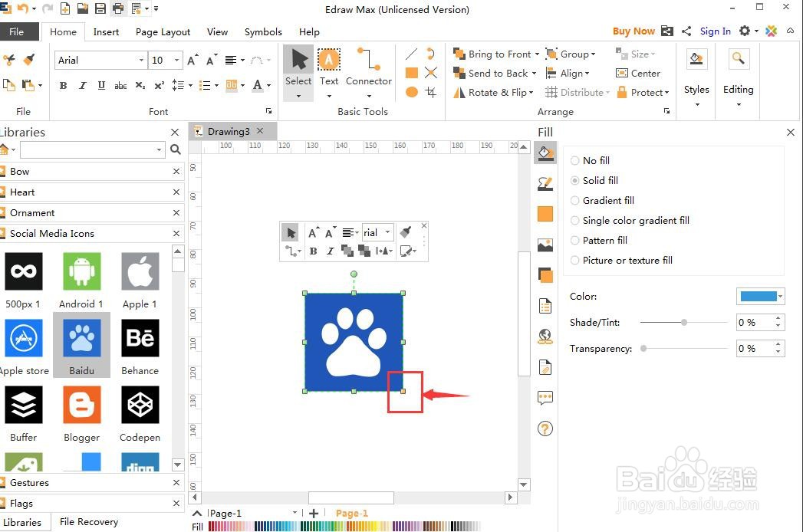The image size is (803, 532).
Task: Apply italic formatting in the ribbon
Action: (x=83, y=86)
